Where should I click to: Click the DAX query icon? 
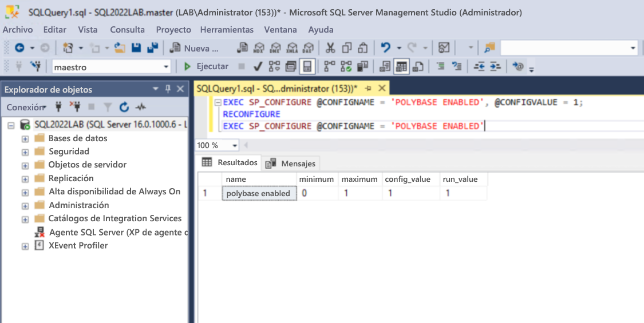pyautogui.click(x=308, y=48)
